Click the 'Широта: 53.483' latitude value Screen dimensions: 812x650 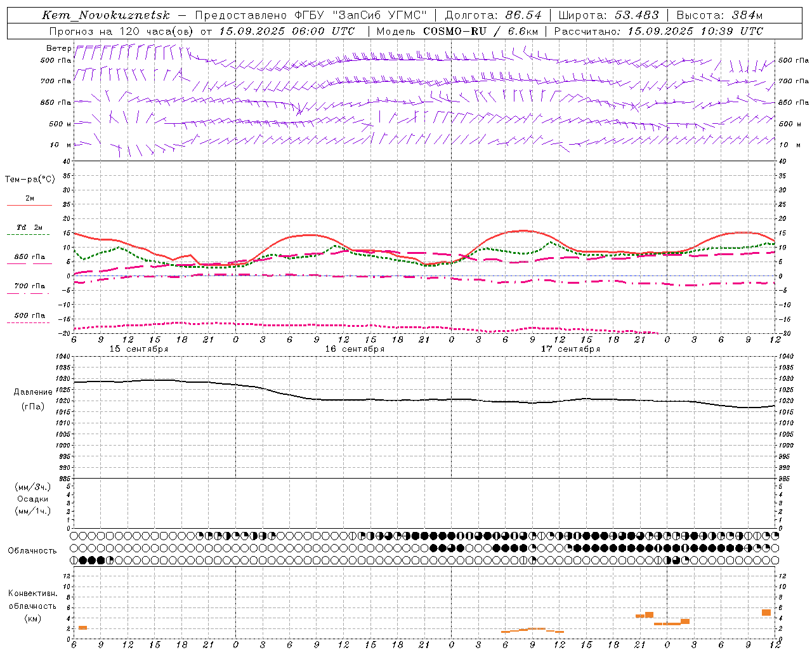coord(608,15)
